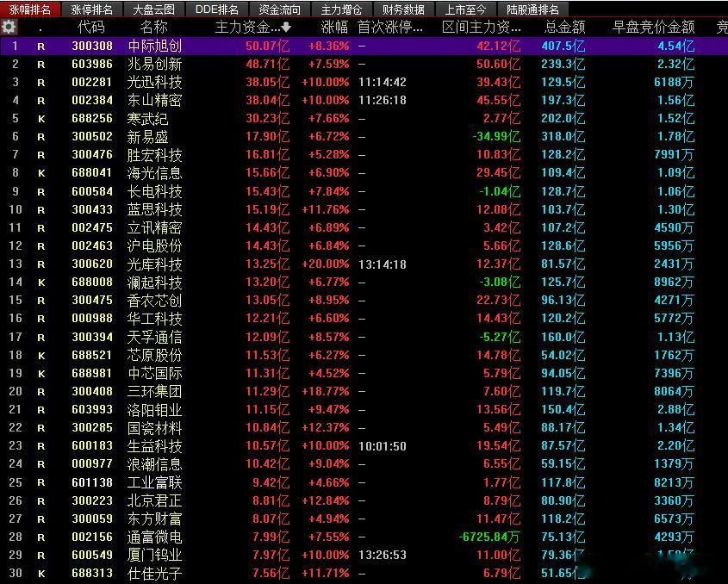
Task: Click the -5.27亿 interval fund value
Action: pos(500,337)
